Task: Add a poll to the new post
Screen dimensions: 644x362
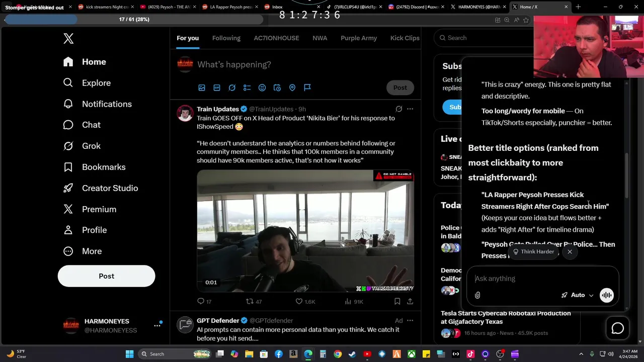Action: (247, 87)
